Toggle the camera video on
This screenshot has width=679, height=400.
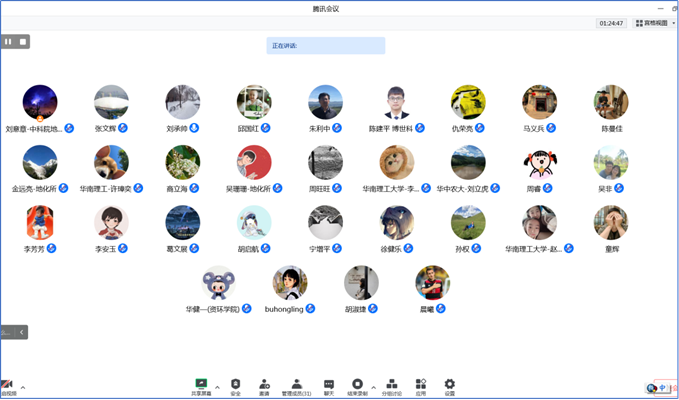tap(7, 385)
